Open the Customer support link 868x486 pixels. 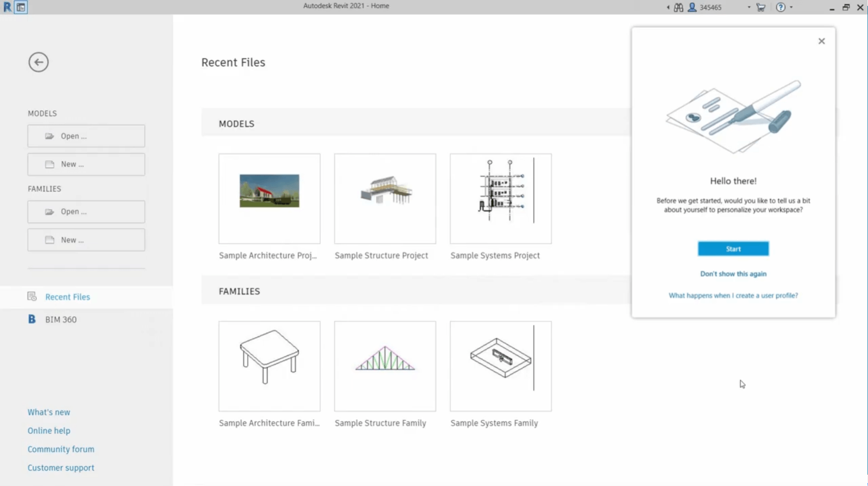(x=61, y=468)
